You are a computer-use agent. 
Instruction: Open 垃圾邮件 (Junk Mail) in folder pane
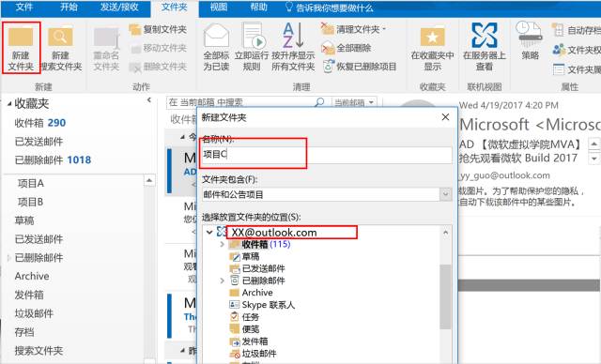(34, 313)
